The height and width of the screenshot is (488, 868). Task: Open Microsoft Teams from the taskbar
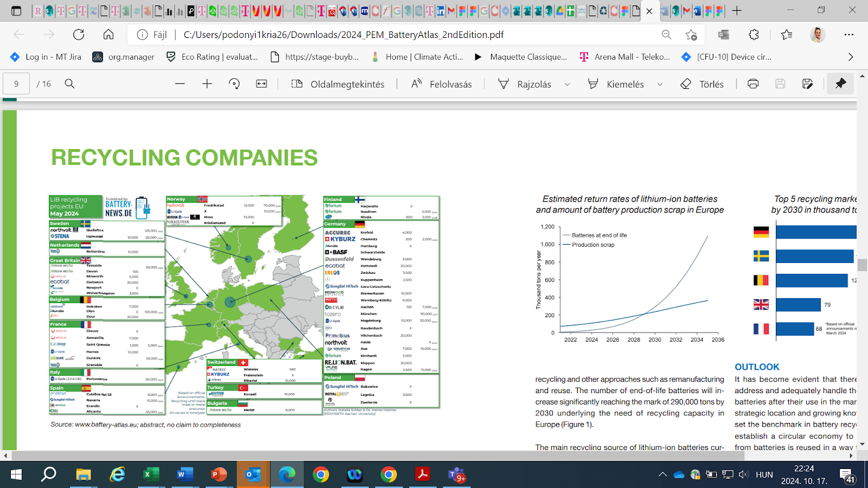(x=457, y=475)
